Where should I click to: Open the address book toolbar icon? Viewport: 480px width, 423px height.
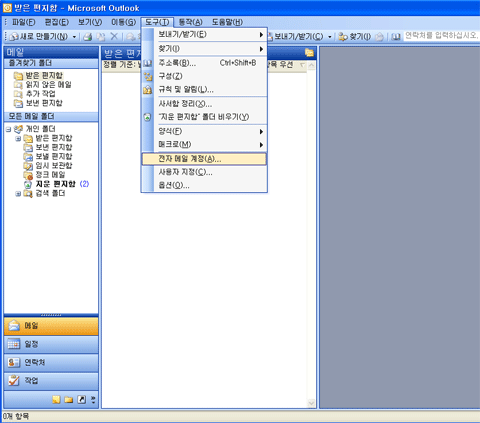pyautogui.click(x=396, y=37)
